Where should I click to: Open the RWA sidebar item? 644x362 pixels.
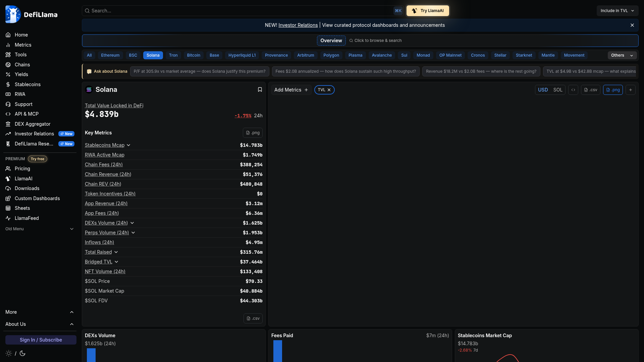click(x=20, y=94)
